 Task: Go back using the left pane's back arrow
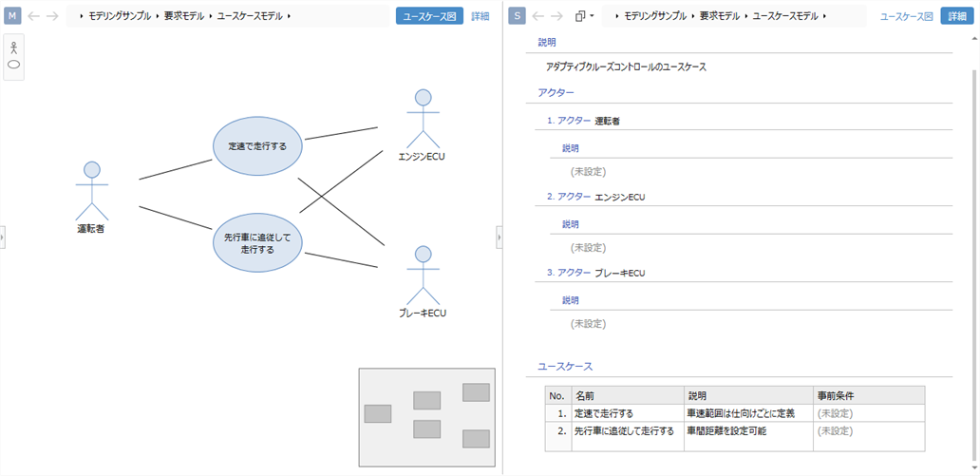click(34, 16)
